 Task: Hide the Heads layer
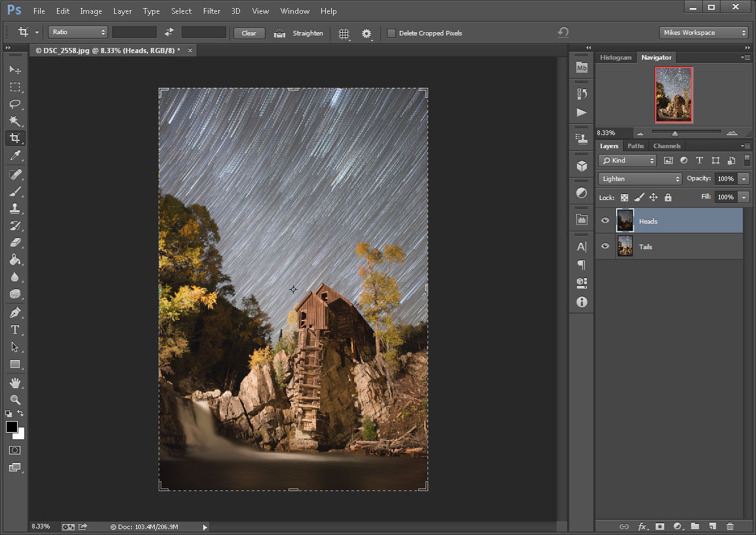pos(605,221)
